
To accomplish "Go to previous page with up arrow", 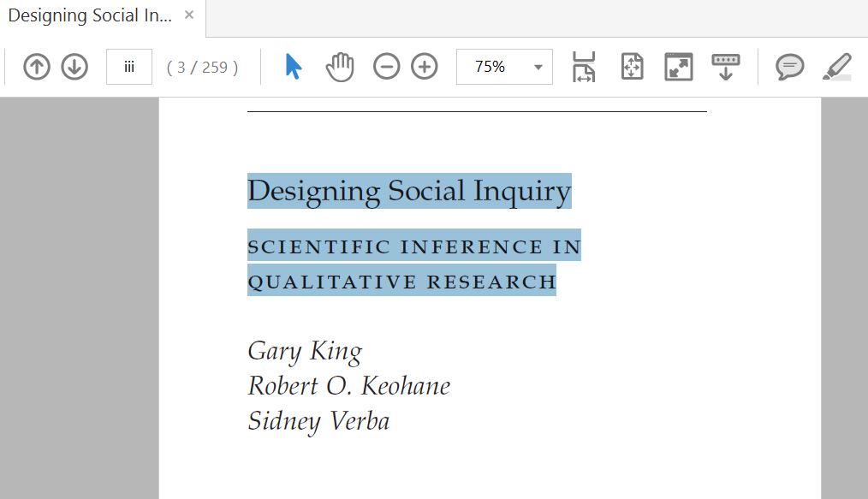I will coord(37,67).
